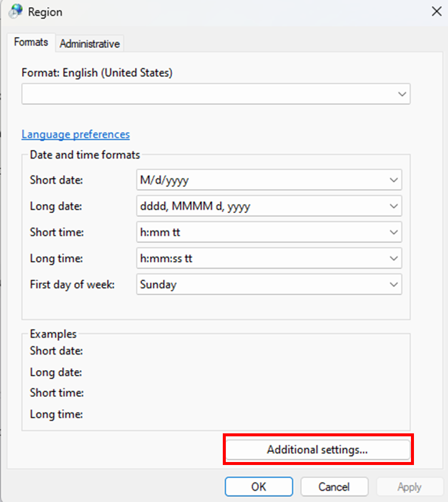This screenshot has width=448, height=502.
Task: Open the Administrative tab
Action: (90, 44)
